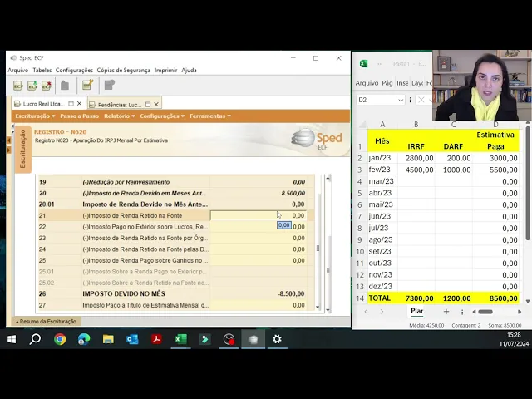Click the edit form icon with pencil
The height and width of the screenshot is (399, 532).
pos(87,85)
